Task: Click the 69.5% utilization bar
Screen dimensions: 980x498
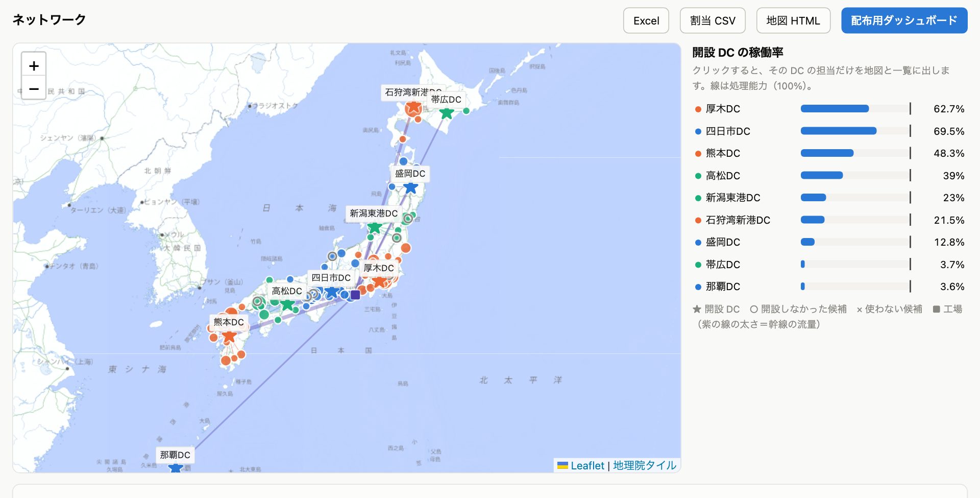Action: point(839,131)
